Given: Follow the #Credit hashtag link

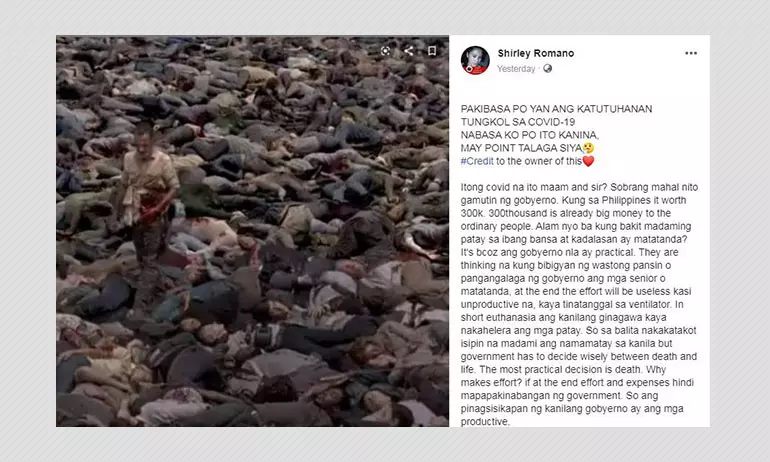Looking at the screenshot, I should (x=476, y=161).
